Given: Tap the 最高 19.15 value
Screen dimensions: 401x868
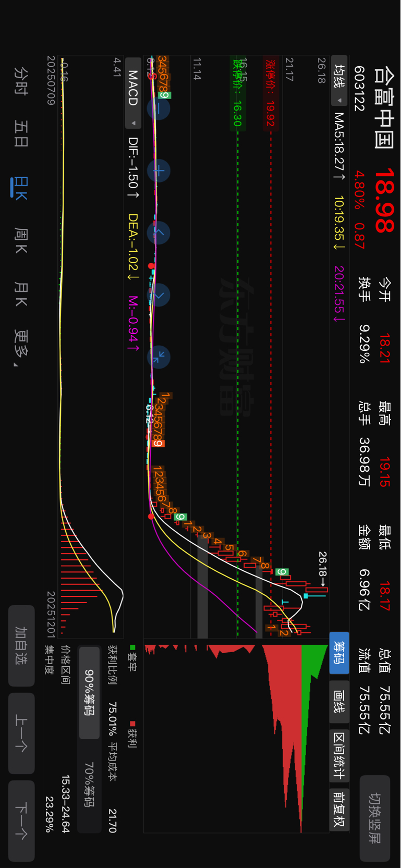Looking at the screenshot, I should pos(385,472).
